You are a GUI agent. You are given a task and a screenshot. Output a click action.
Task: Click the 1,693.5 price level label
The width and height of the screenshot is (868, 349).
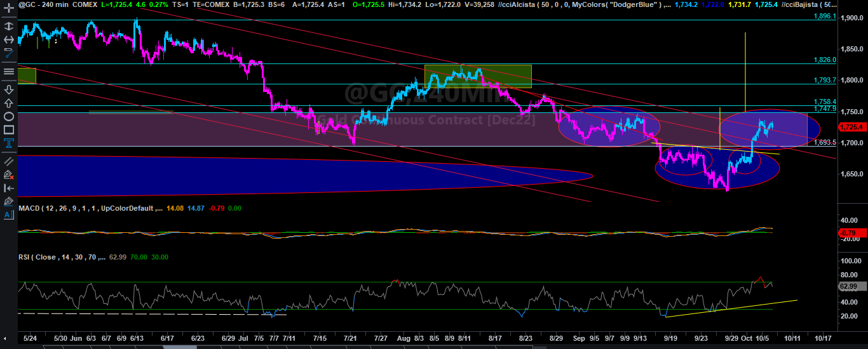pyautogui.click(x=825, y=143)
